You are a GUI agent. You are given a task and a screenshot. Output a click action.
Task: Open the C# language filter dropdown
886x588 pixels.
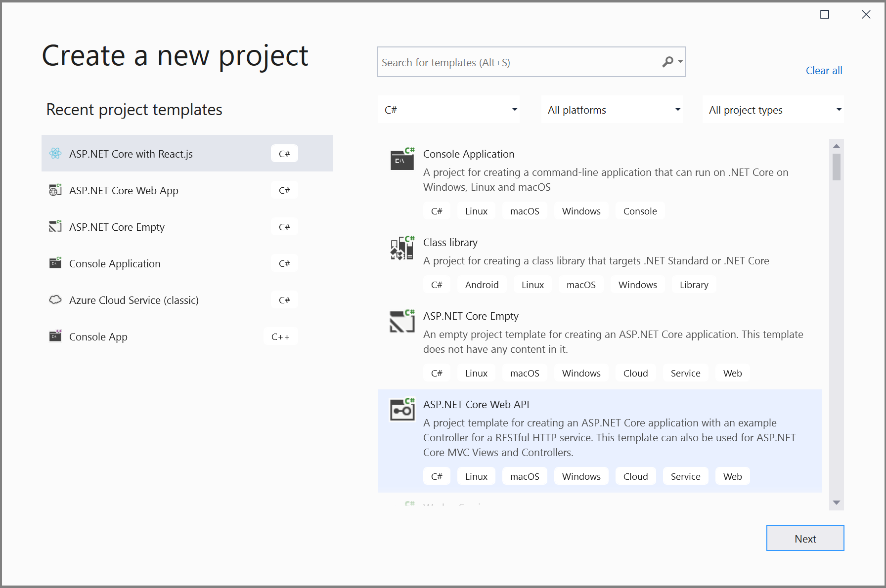[449, 110]
